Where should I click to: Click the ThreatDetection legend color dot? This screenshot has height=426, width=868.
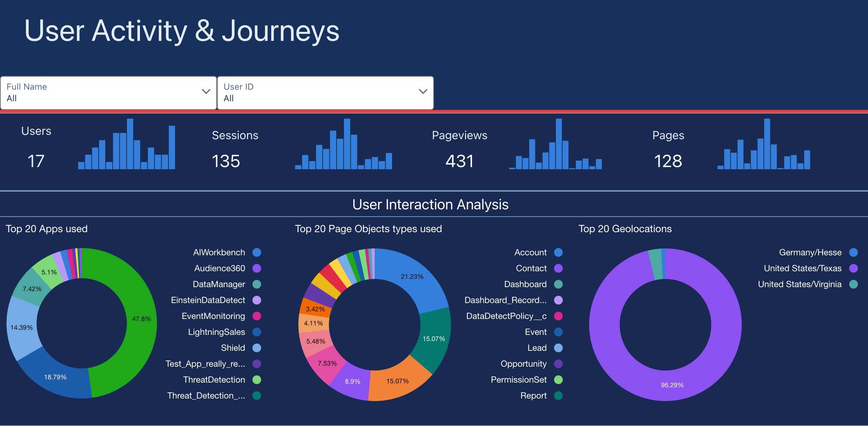point(257,380)
